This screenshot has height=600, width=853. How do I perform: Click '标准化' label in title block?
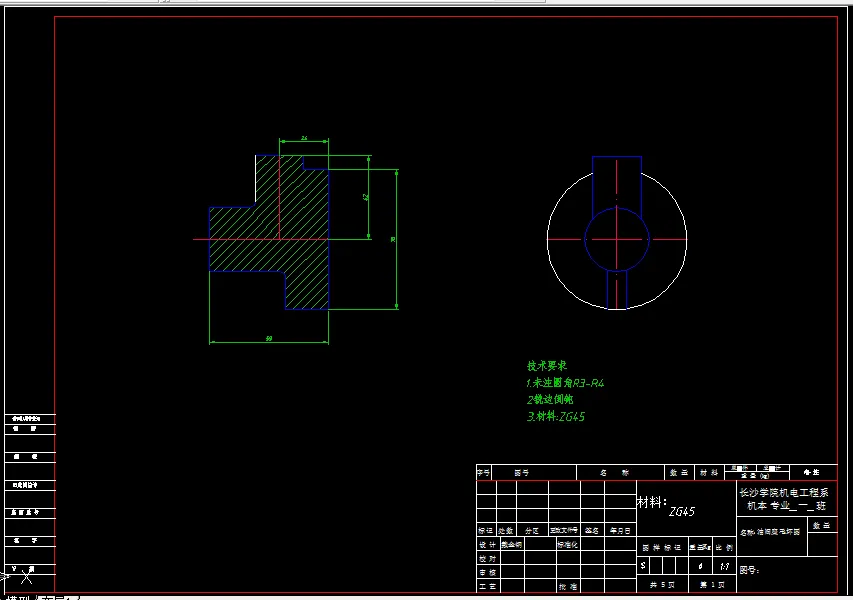567,545
